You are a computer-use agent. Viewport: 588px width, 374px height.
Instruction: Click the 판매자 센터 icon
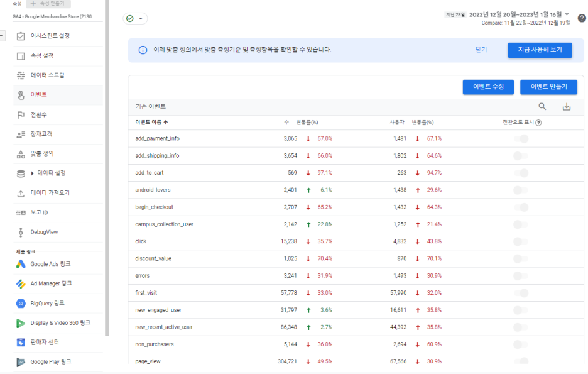point(21,342)
